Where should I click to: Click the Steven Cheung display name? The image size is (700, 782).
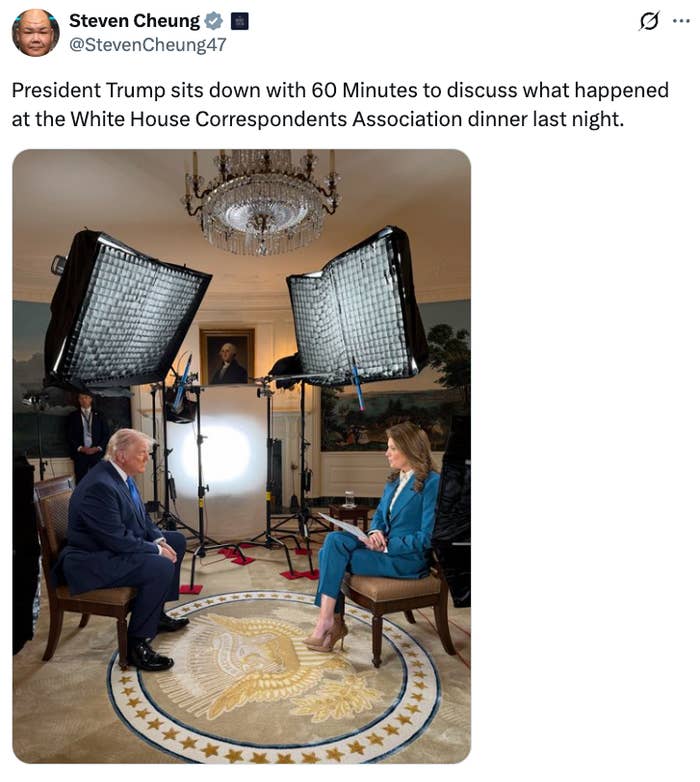[x=134, y=21]
